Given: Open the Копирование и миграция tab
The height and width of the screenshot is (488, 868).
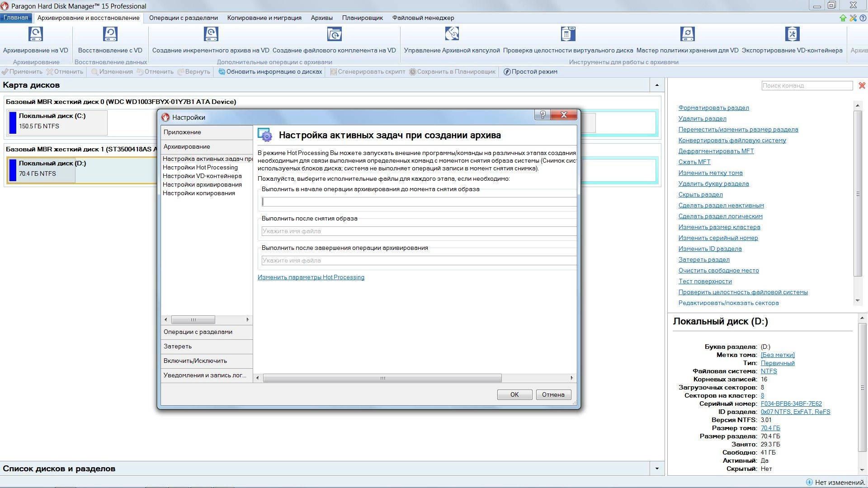Looking at the screenshot, I should [264, 18].
